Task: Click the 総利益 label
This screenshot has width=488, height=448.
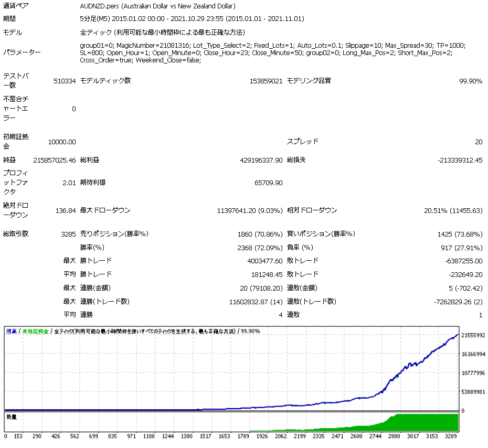Action: [90, 160]
